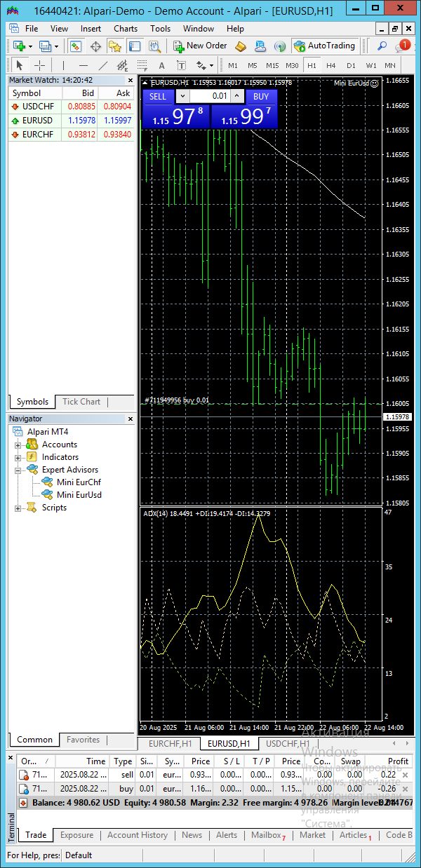Switch chart to D1 timeframe
The height and width of the screenshot is (868, 421).
351,65
